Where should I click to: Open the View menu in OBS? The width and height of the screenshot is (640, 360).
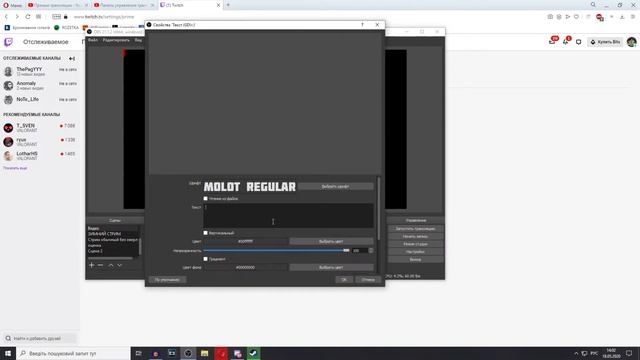click(x=138, y=40)
